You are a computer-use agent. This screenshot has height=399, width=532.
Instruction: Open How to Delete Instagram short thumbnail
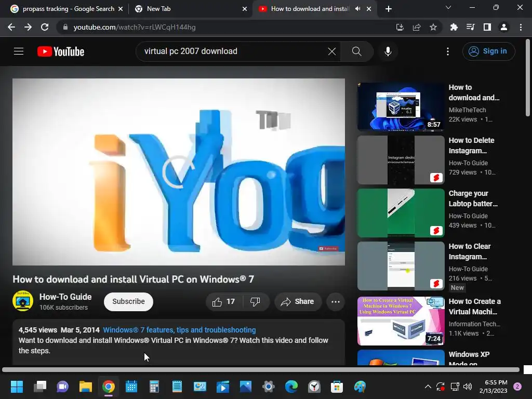(401, 160)
